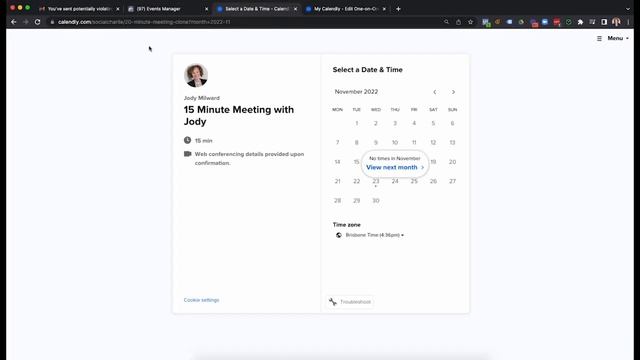Go to previous month in calendar
The image size is (640, 360).
point(434,92)
